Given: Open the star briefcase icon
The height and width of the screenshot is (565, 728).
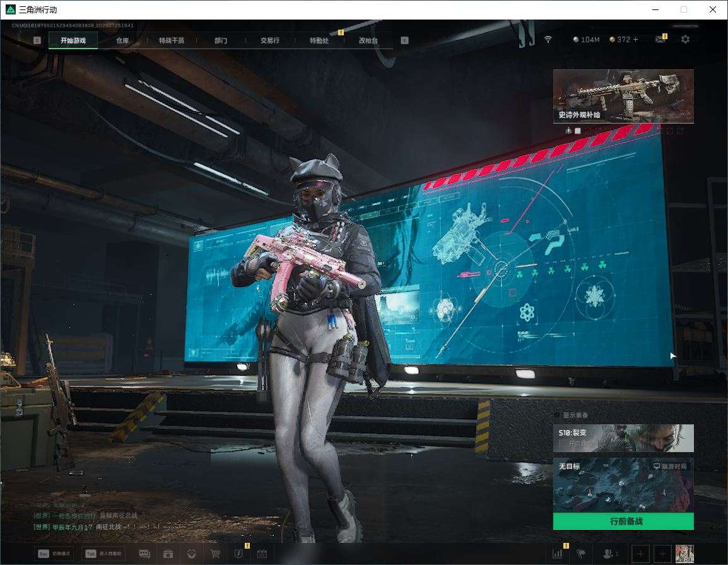Looking at the screenshot, I should [x=168, y=554].
